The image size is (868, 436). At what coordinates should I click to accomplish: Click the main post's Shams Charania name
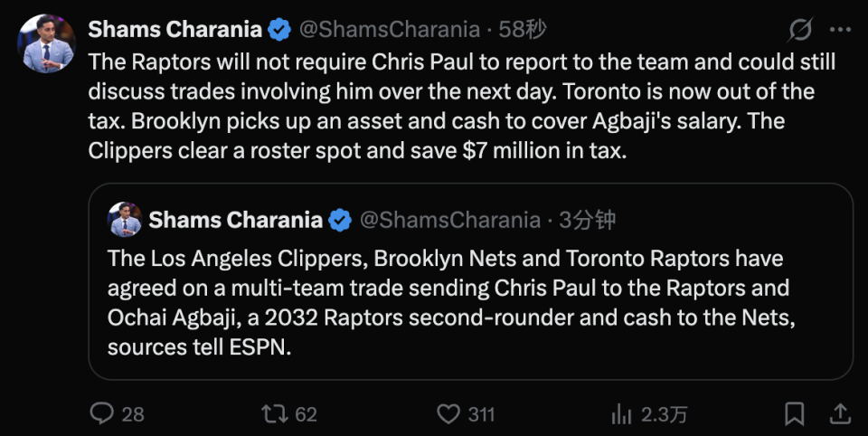tap(175, 30)
